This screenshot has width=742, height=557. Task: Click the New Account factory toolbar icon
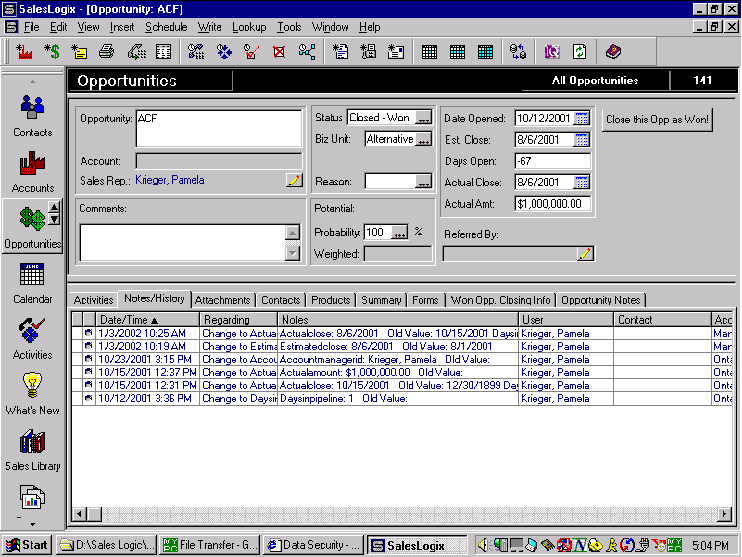(x=24, y=52)
